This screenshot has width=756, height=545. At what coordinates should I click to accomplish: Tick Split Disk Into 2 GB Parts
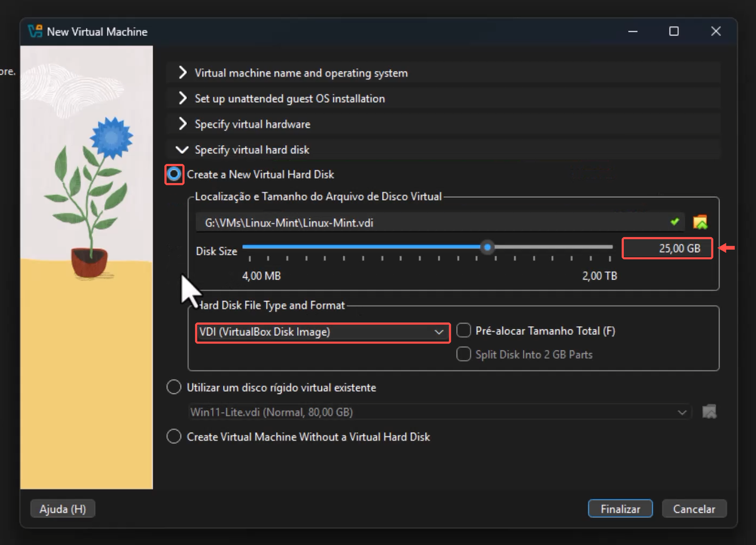tap(464, 354)
